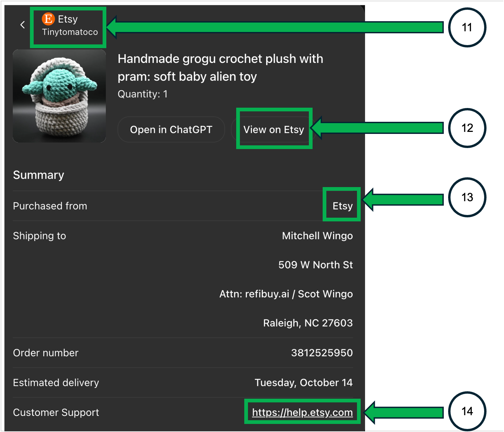Image resolution: width=504 pixels, height=432 pixels.
Task: Select order number 3812525950
Action: [322, 353]
